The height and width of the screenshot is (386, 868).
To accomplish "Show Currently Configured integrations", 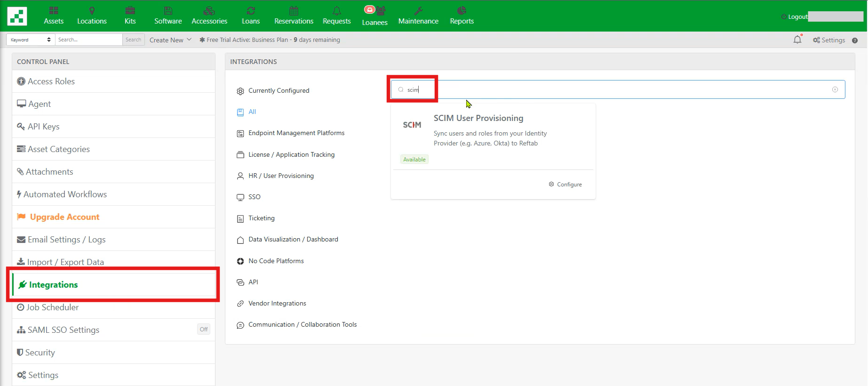I will (273, 91).
